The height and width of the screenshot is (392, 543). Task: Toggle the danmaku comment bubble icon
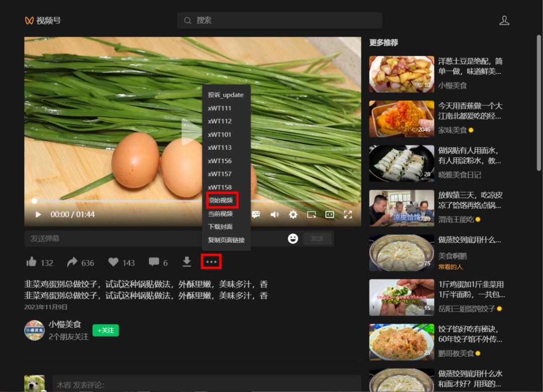(256, 215)
